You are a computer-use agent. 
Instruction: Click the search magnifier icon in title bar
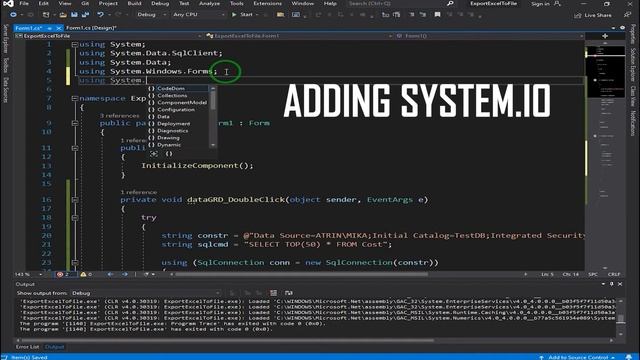(450, 4)
